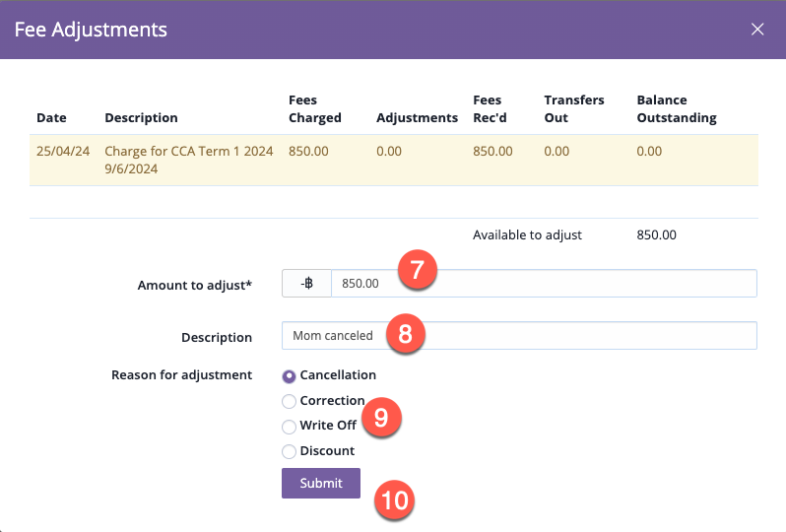Click the Fees Charged column header
Screen dimensions: 786x532
point(314,108)
